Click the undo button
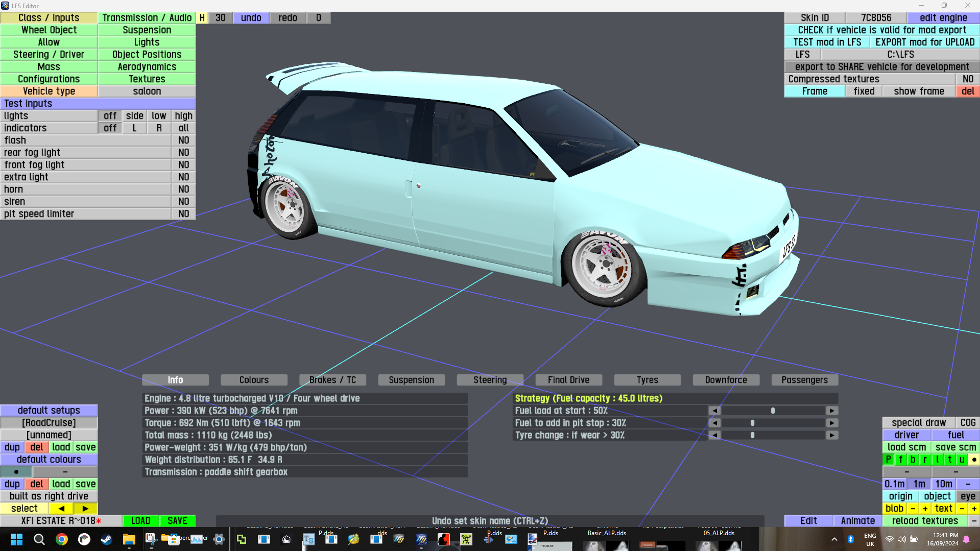980x551 pixels. click(x=251, y=18)
